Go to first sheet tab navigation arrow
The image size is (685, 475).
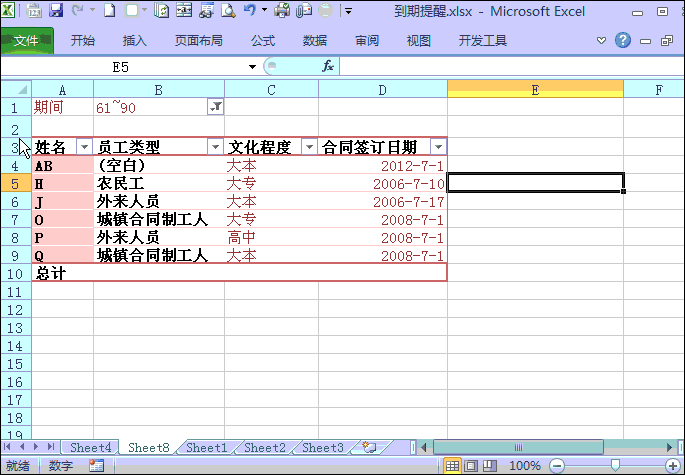point(7,447)
